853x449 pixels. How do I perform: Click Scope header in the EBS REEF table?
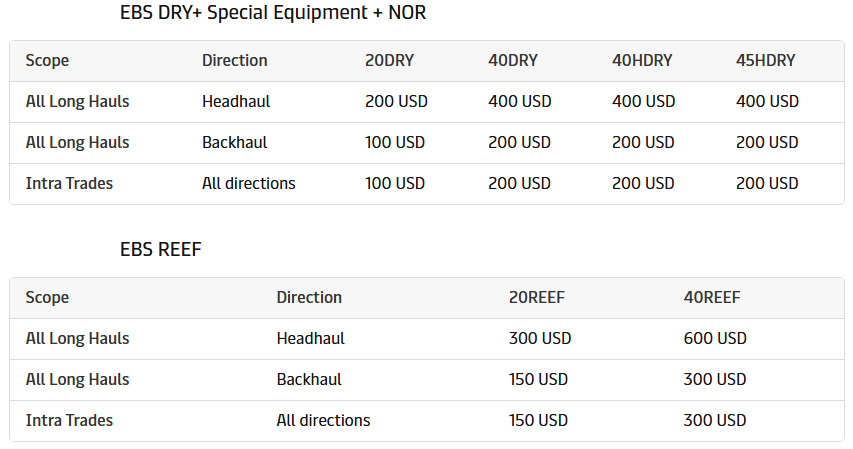pyautogui.click(x=47, y=298)
